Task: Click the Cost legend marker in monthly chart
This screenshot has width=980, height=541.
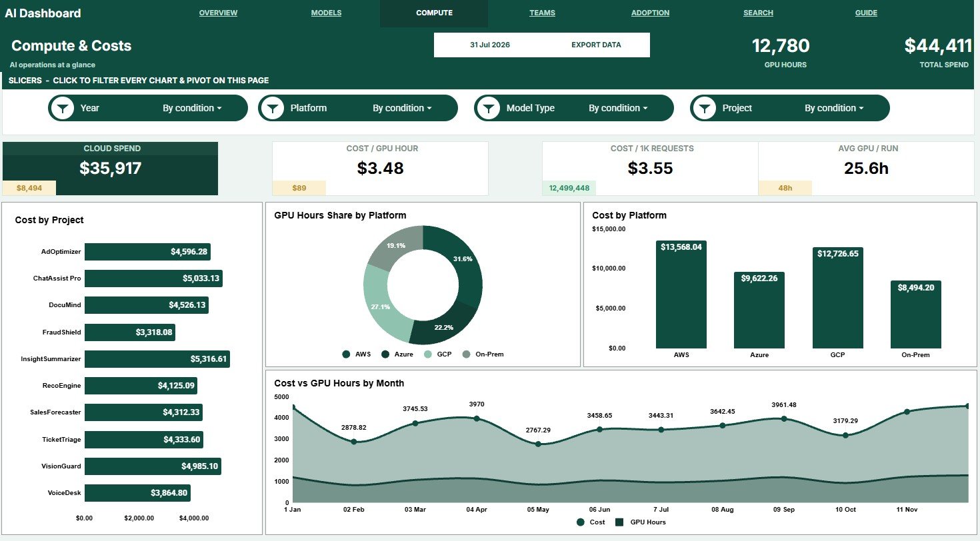Action: (x=581, y=522)
